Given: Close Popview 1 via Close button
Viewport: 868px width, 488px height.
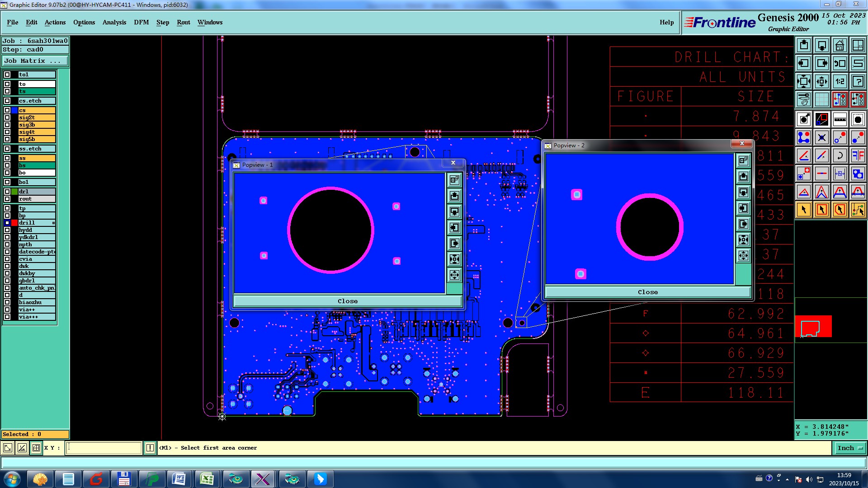Looking at the screenshot, I should 347,301.
